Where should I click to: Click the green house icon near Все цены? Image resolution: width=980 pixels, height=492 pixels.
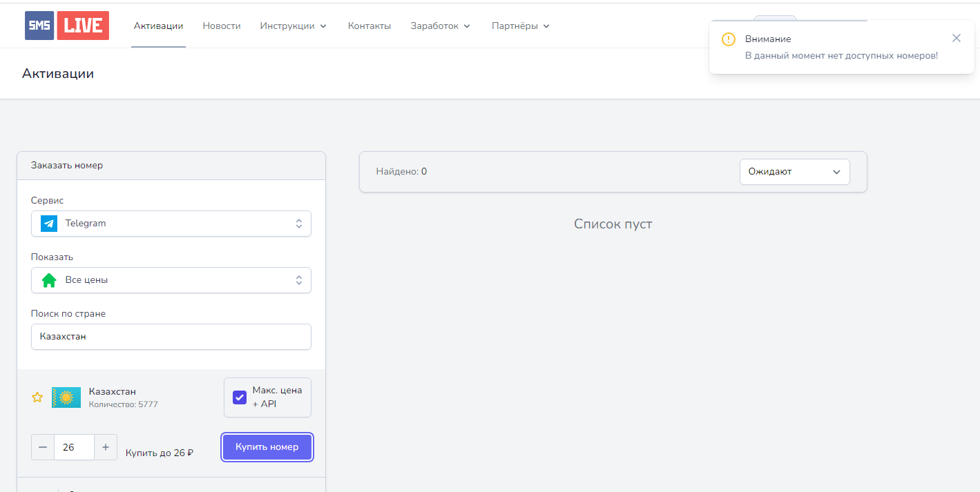click(48, 279)
